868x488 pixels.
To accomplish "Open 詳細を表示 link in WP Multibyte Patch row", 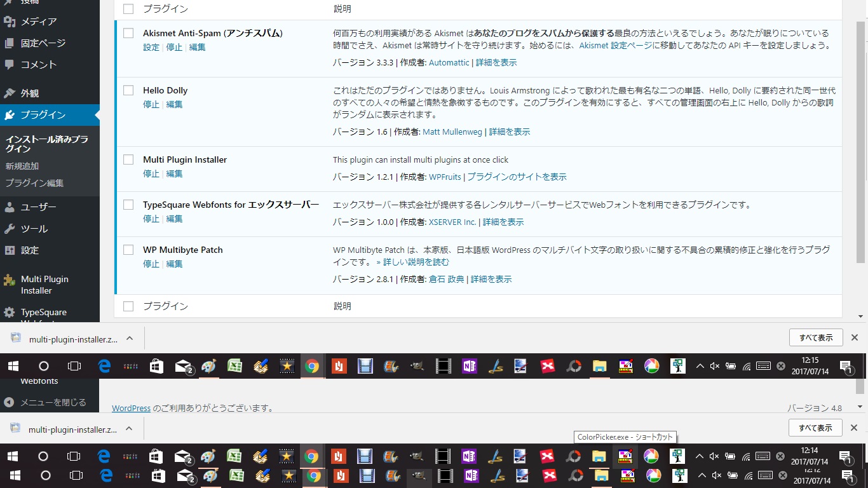I will [x=491, y=279].
